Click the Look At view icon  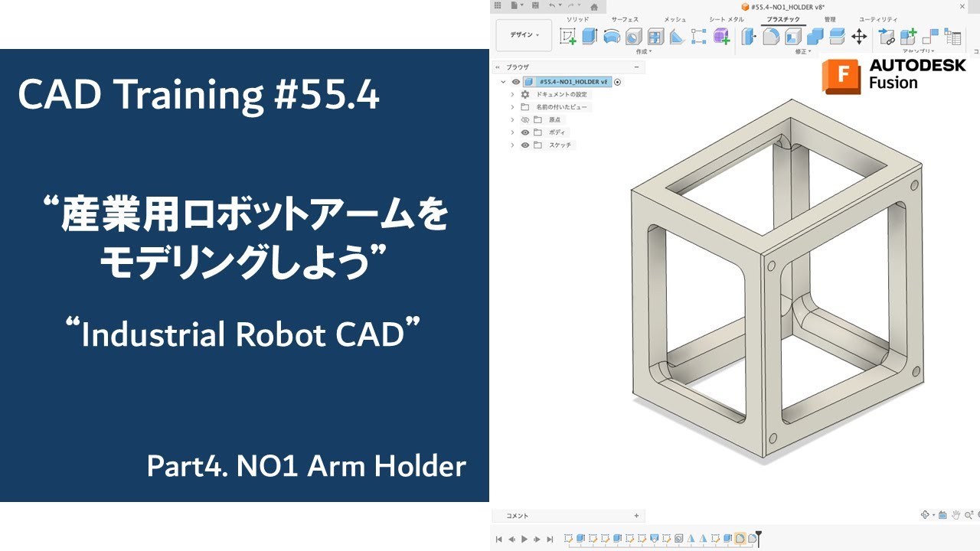tap(942, 515)
